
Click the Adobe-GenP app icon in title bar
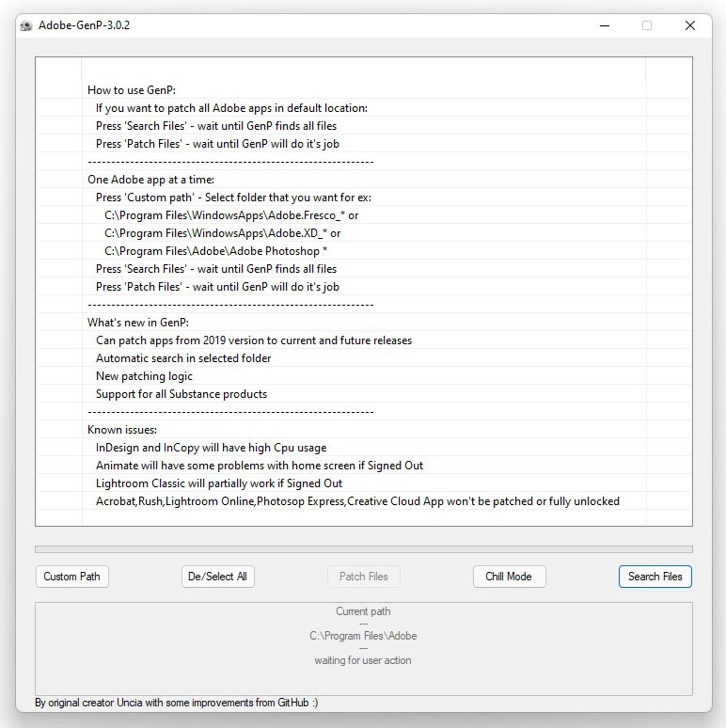[x=26, y=25]
